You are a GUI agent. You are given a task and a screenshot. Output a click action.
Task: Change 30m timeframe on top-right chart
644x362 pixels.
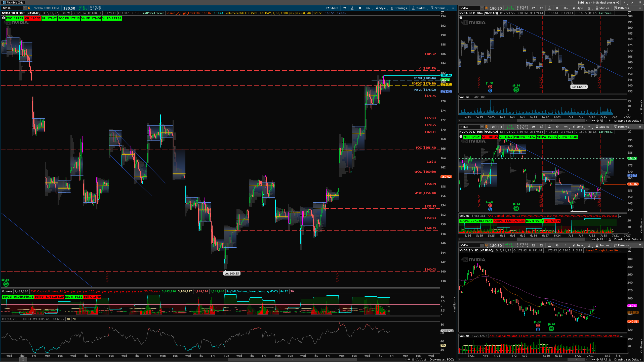(x=566, y=8)
